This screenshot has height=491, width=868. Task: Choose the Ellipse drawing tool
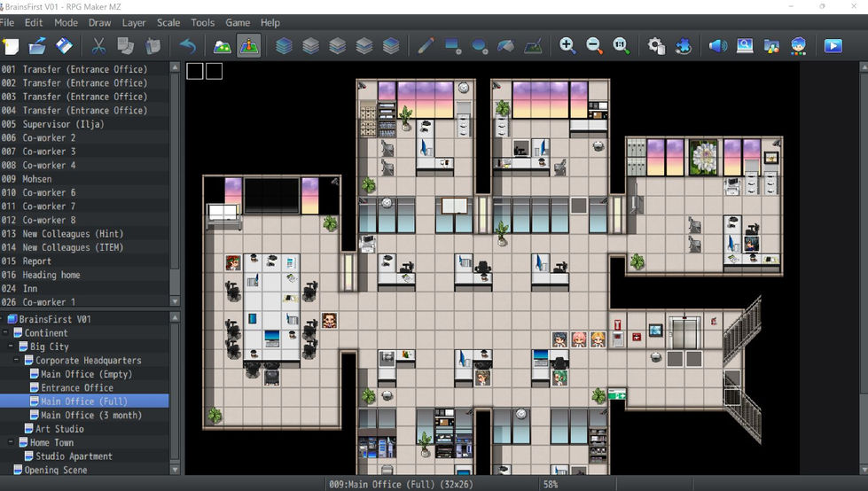480,46
